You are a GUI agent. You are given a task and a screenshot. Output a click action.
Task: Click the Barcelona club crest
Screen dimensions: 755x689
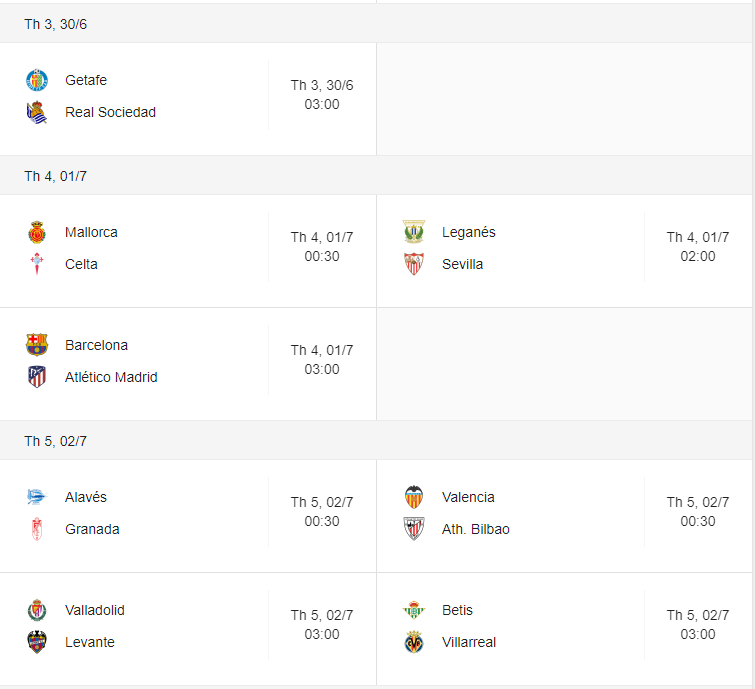click(37, 345)
